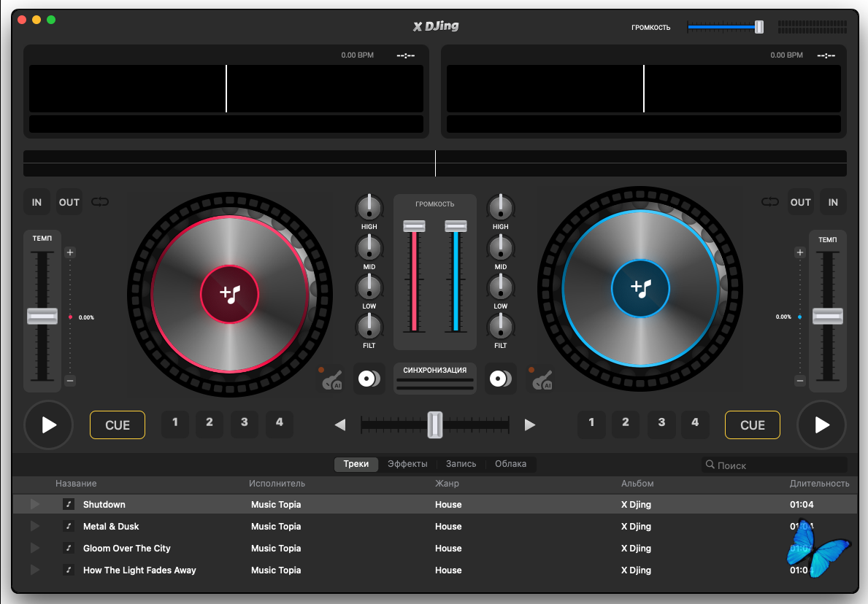This screenshot has width=868, height=604.
Task: Trigger right deck hot cue 2
Action: tap(626, 425)
